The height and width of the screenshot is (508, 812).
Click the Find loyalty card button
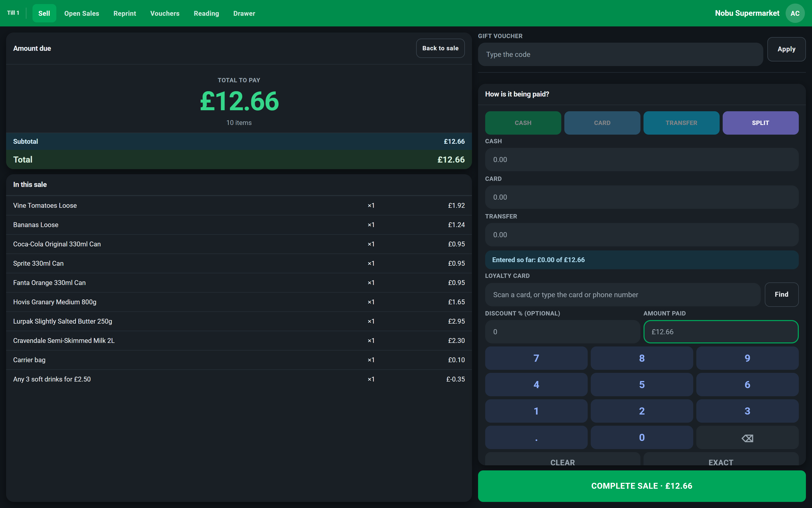click(782, 295)
